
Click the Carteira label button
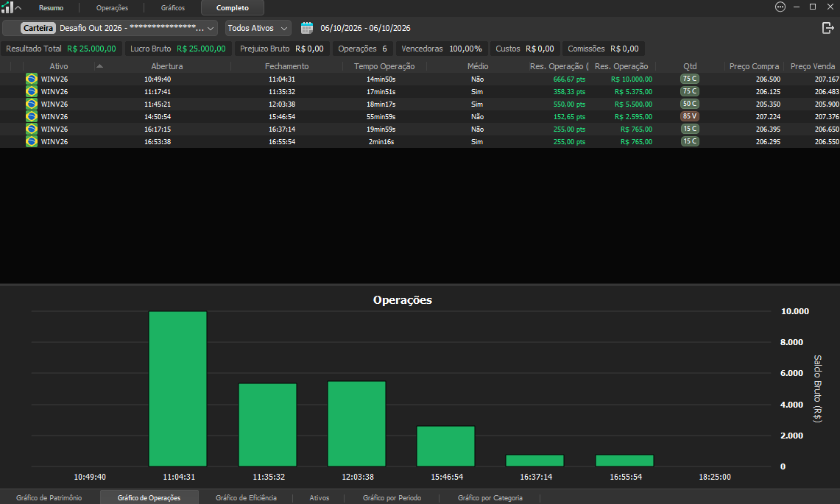38,28
